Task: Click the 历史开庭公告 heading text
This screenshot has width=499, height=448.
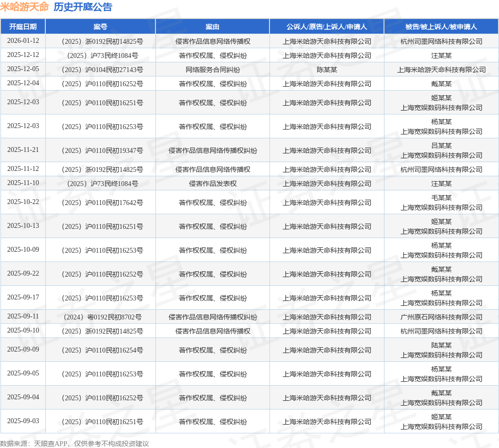Action: 82,7
